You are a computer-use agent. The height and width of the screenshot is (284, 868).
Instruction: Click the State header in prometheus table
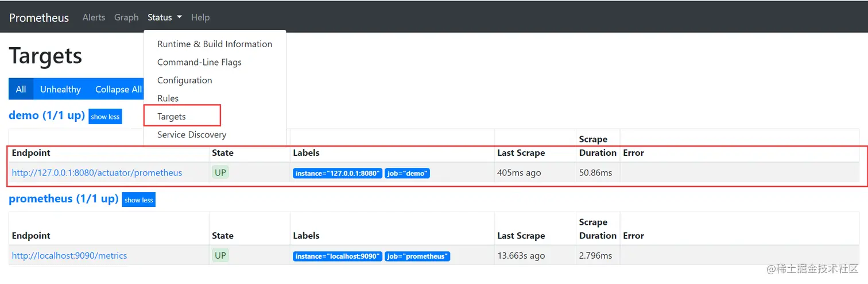[223, 236]
